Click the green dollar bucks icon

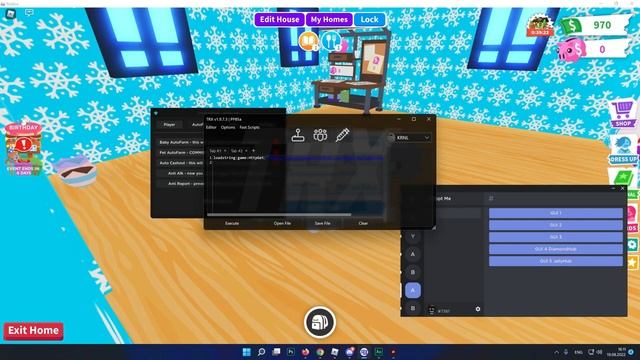[x=571, y=26]
